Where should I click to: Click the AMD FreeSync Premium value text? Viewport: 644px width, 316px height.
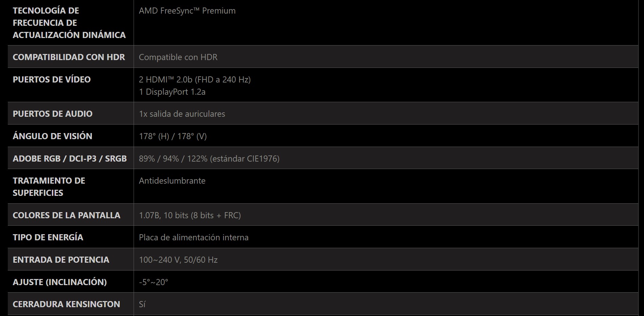[x=187, y=11]
